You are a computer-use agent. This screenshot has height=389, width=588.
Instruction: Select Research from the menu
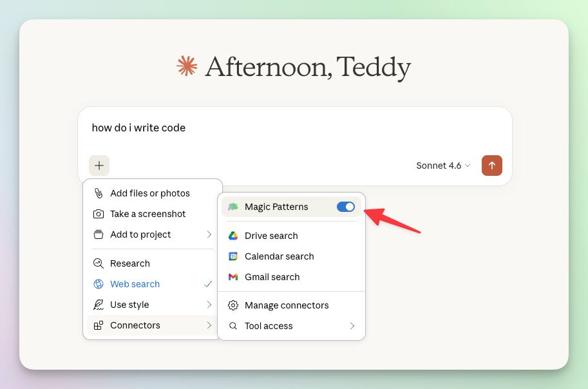click(x=130, y=263)
